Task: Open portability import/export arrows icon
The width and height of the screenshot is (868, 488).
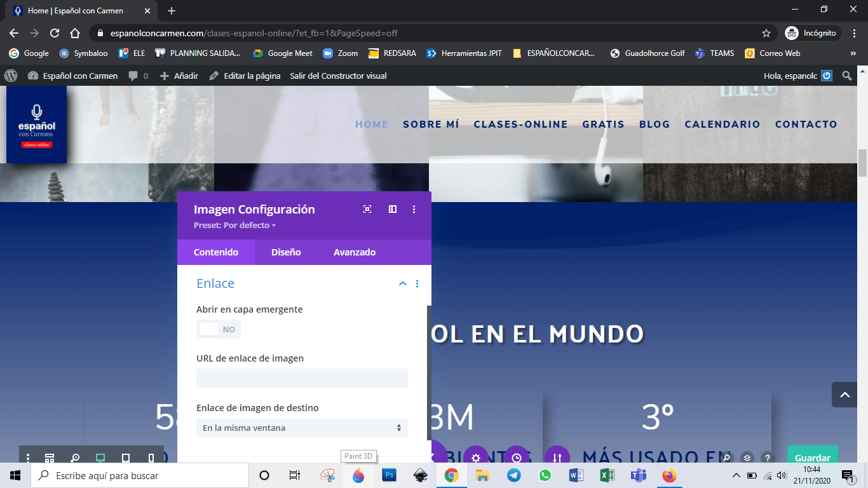Action: pos(557,457)
